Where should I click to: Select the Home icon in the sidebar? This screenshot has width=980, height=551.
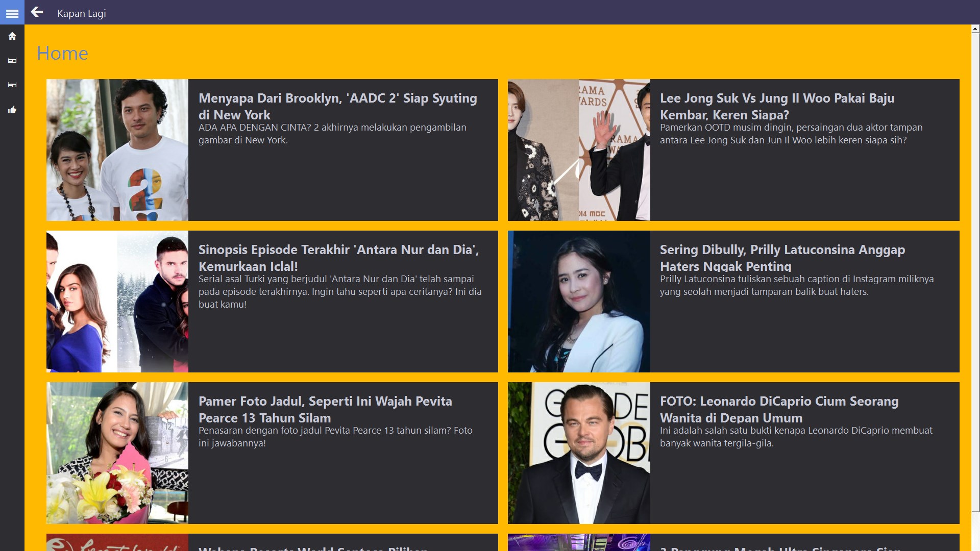[x=12, y=36]
